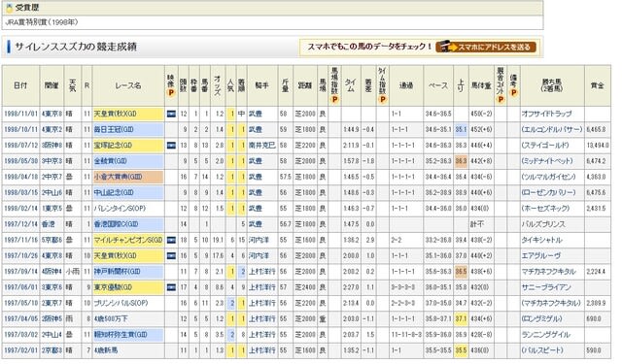
Task: Click the 勝ち馬(2着馬) column header
Action: click(x=551, y=85)
